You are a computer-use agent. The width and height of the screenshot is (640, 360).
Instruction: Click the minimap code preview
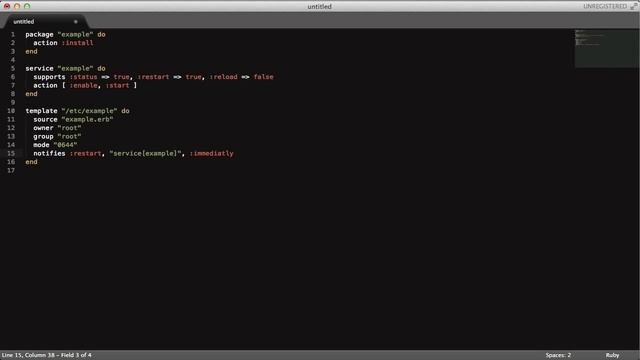(606, 48)
